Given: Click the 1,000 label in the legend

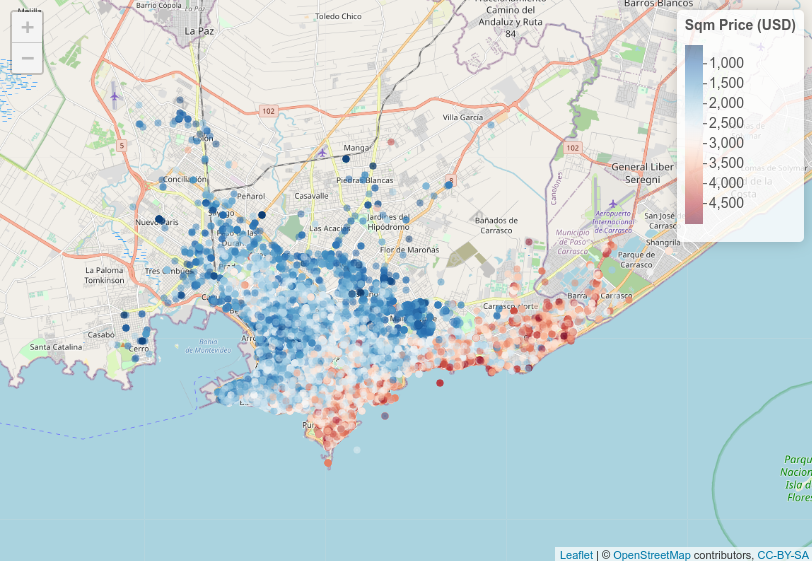Looking at the screenshot, I should (x=726, y=62).
